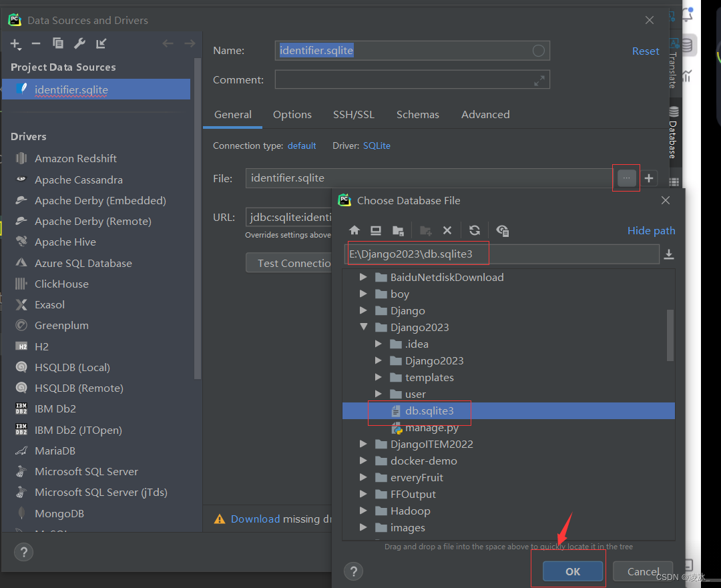Expand the DjangoITEM2022 folder
The width and height of the screenshot is (721, 588).
click(x=363, y=444)
